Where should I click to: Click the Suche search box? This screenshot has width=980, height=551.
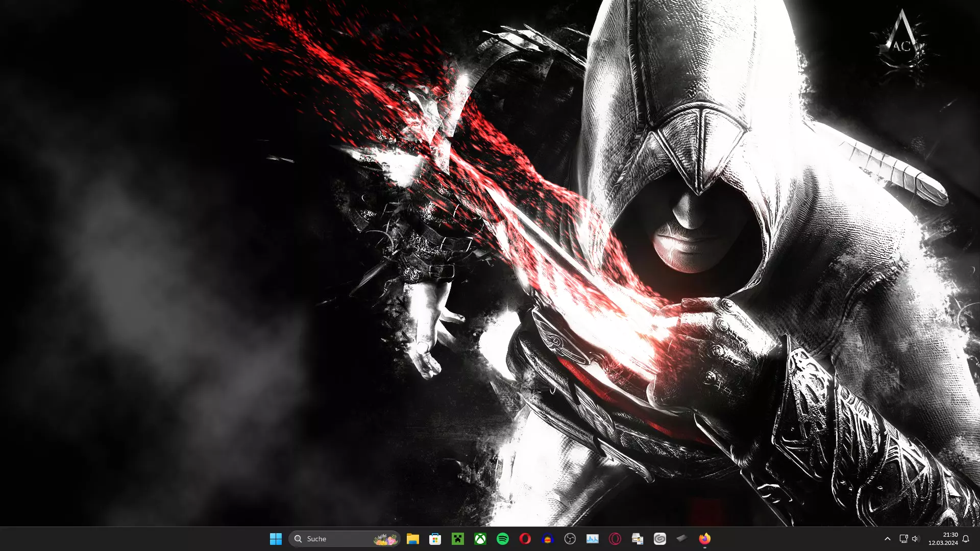344,539
